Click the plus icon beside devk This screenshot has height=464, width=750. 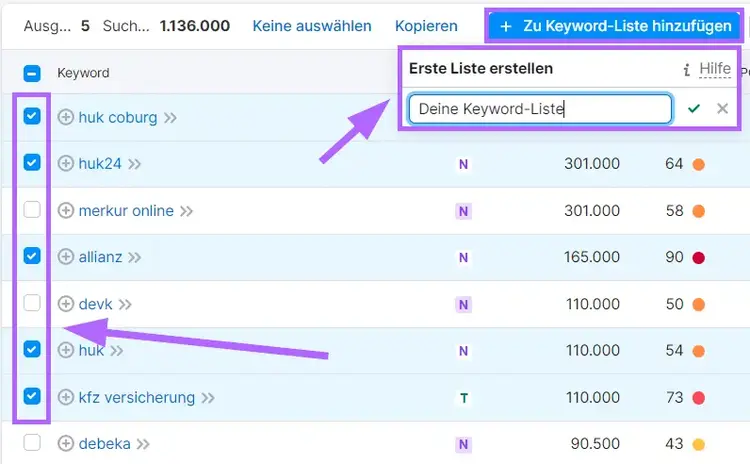pyautogui.click(x=66, y=304)
